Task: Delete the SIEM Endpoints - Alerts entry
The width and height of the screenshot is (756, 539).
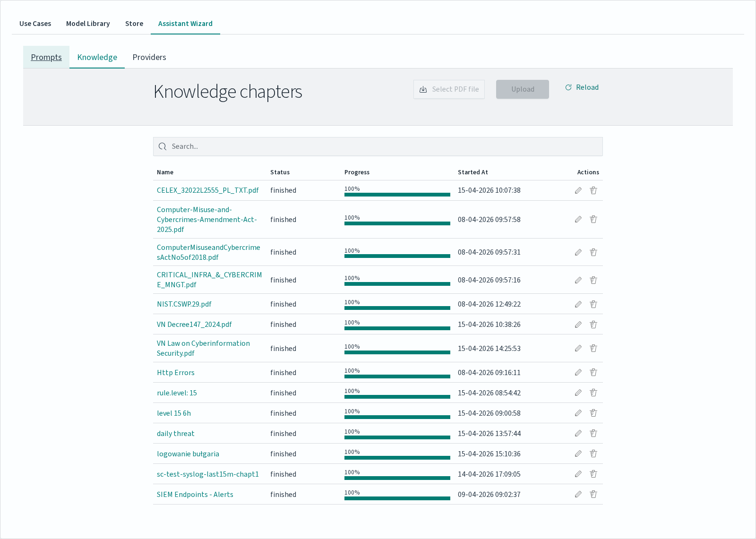Action: coord(593,494)
